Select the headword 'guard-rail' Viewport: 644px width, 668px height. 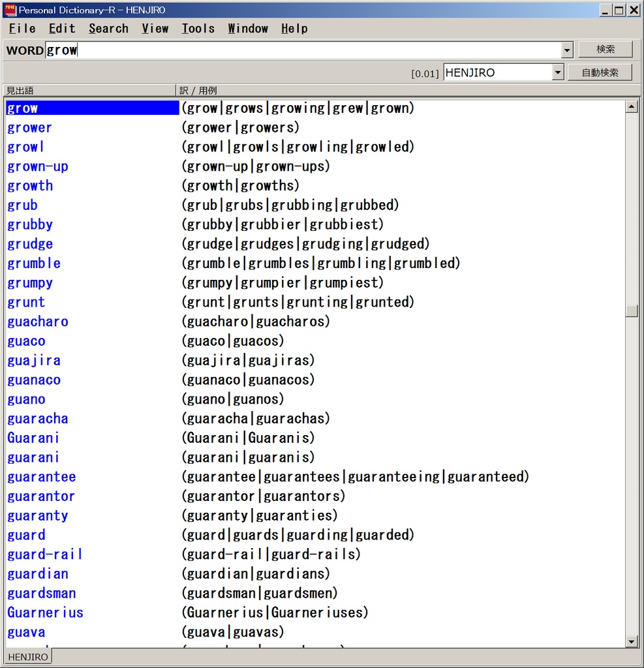(x=45, y=554)
